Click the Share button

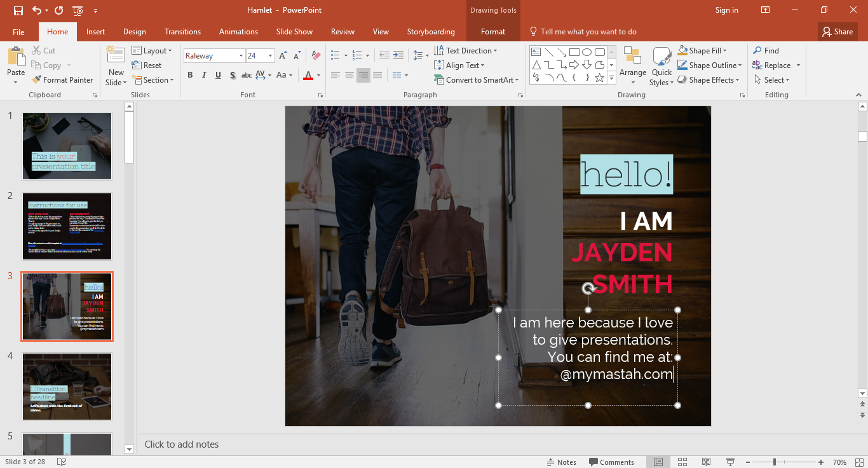click(837, 32)
